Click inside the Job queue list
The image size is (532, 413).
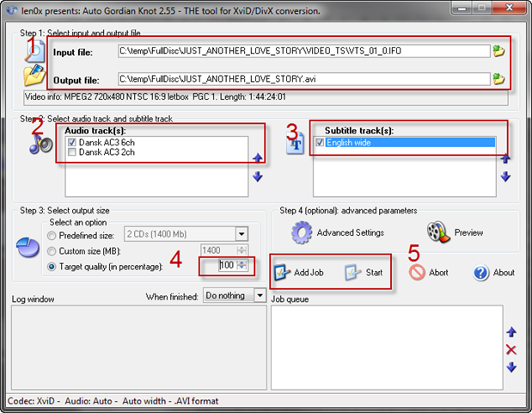point(387,348)
